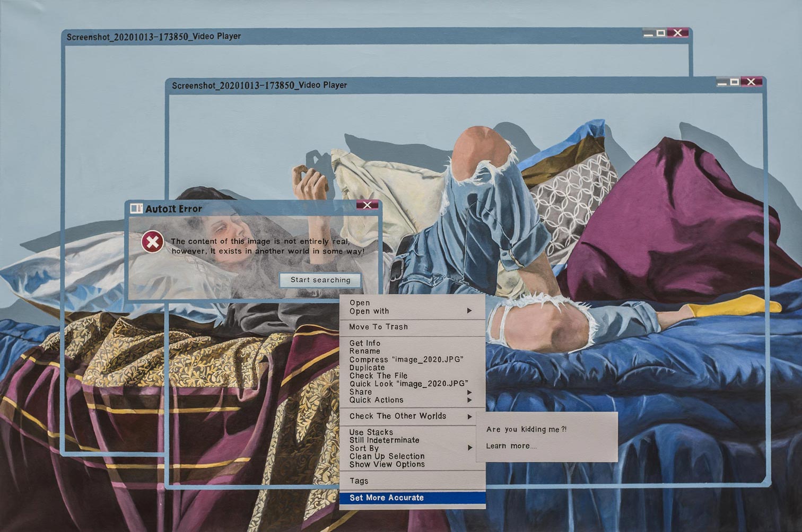Screen dimensions: 802x532
Task: Close the AutoIt Error dialog
Action: pos(367,205)
